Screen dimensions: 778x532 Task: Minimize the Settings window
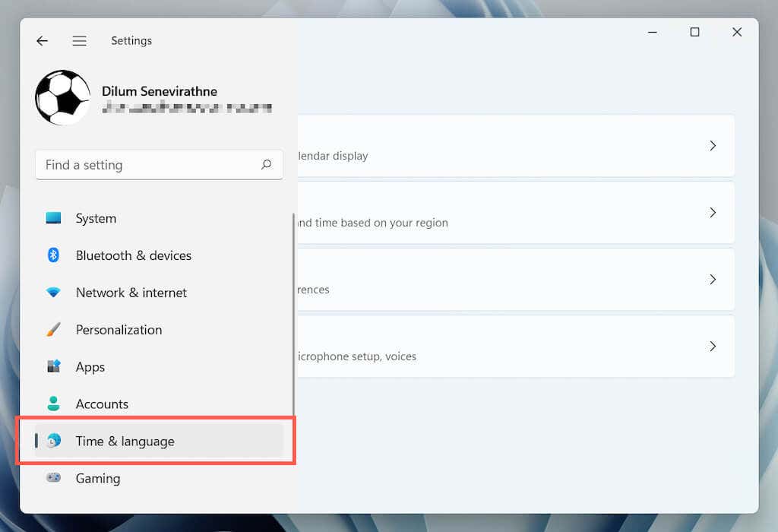pyautogui.click(x=653, y=32)
